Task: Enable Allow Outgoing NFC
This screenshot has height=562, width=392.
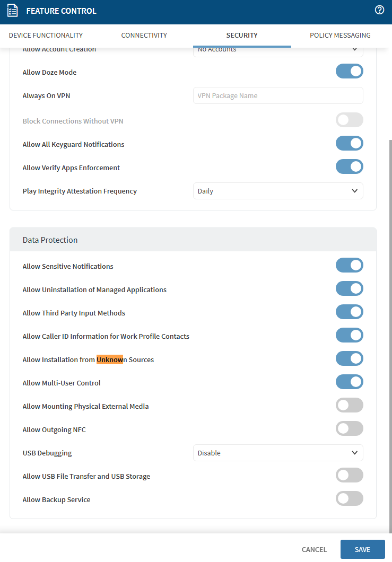Action: [349, 428]
